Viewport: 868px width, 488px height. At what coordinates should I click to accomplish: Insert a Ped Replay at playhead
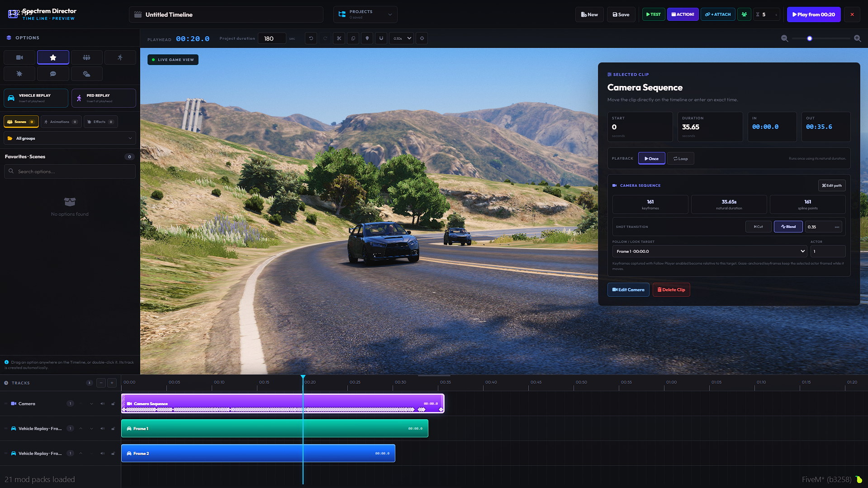pyautogui.click(x=104, y=98)
